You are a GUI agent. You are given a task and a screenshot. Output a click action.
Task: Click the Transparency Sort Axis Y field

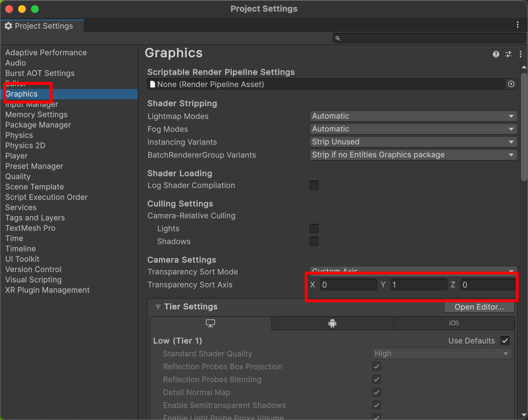pos(419,285)
